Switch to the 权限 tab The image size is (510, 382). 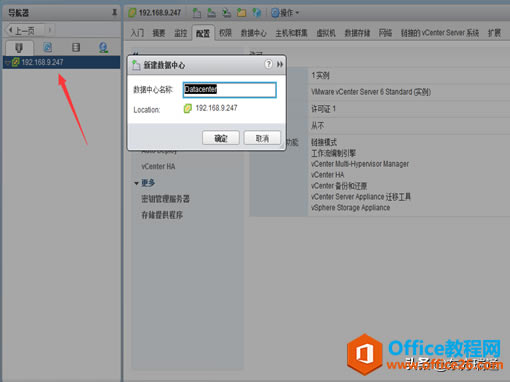[225, 33]
